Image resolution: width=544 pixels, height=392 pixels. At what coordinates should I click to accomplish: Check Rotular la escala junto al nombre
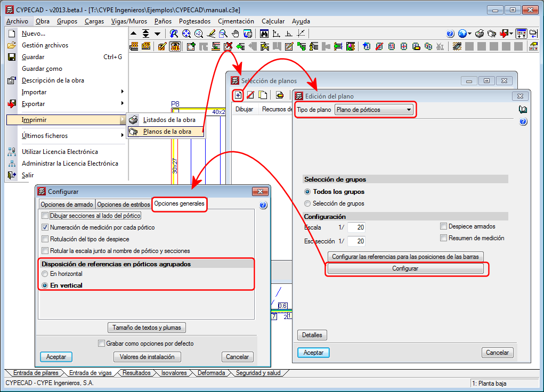point(45,251)
